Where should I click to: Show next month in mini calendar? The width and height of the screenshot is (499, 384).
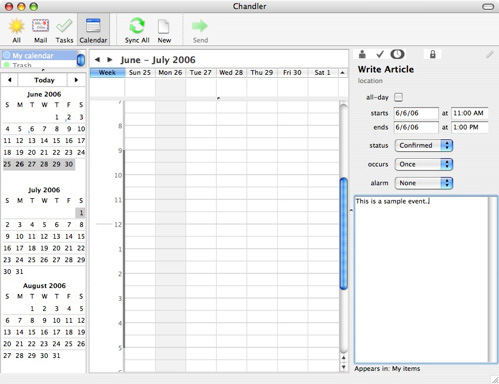[76, 80]
